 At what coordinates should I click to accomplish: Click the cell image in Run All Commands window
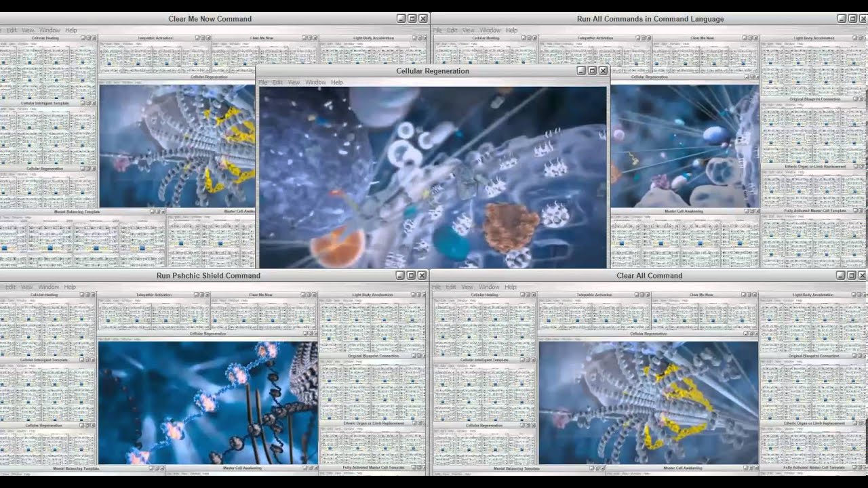pos(685,146)
